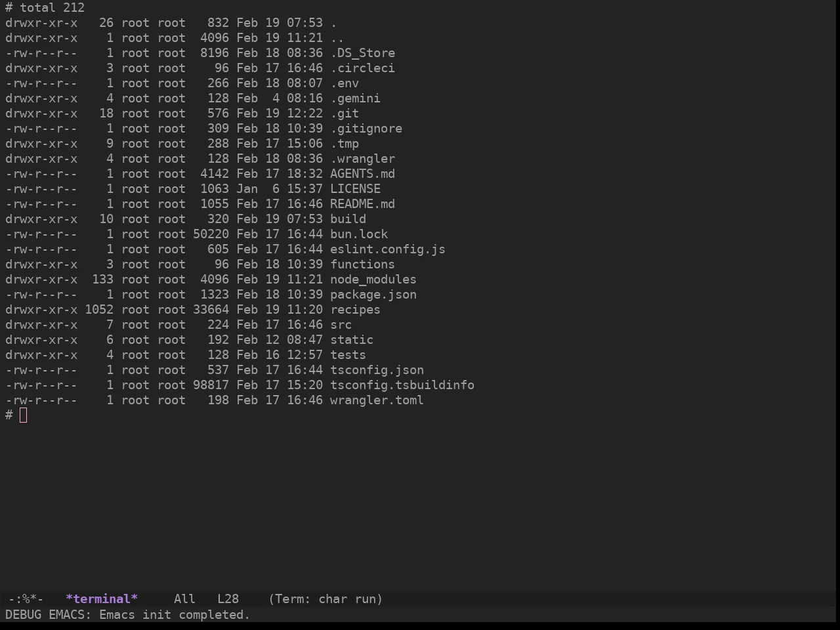Click the static directory name

pos(352,340)
